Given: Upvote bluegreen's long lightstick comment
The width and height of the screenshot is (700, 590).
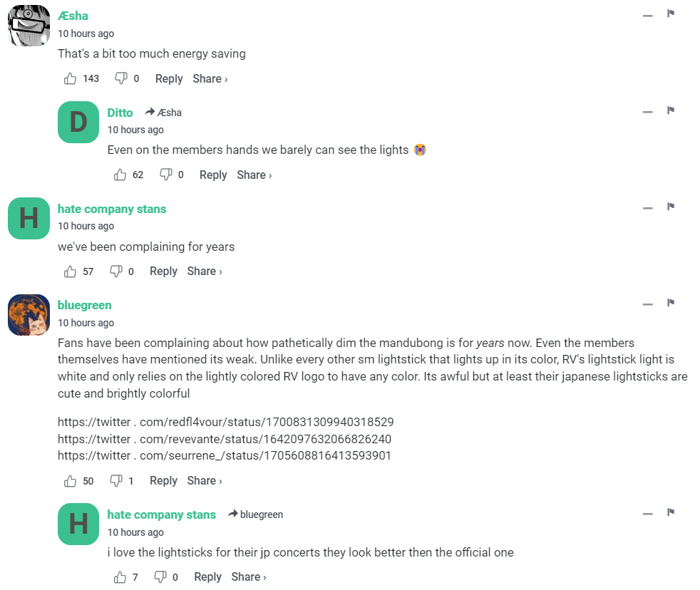Looking at the screenshot, I should 71,481.
